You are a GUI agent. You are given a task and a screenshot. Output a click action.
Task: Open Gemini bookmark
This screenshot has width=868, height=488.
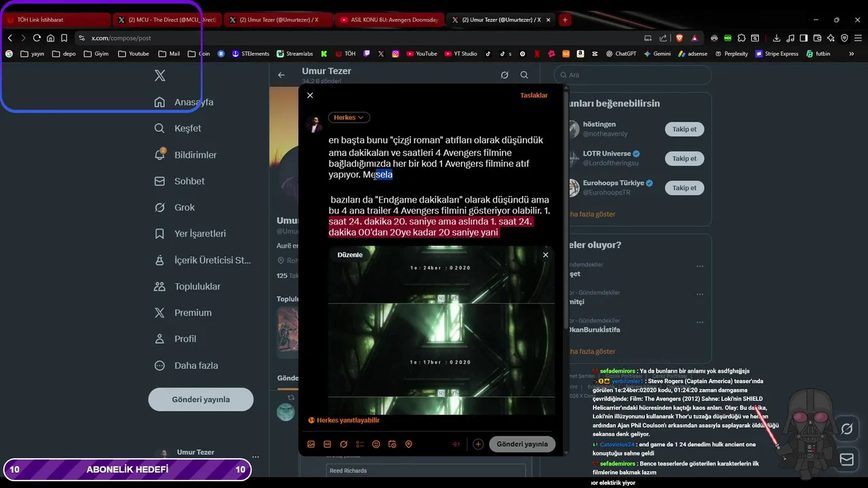(657, 54)
